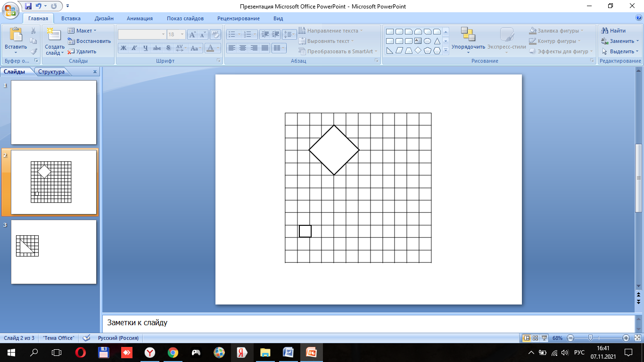Screen dimensions: 644x362
Task: Click the Office button logo
Action: click(10, 10)
